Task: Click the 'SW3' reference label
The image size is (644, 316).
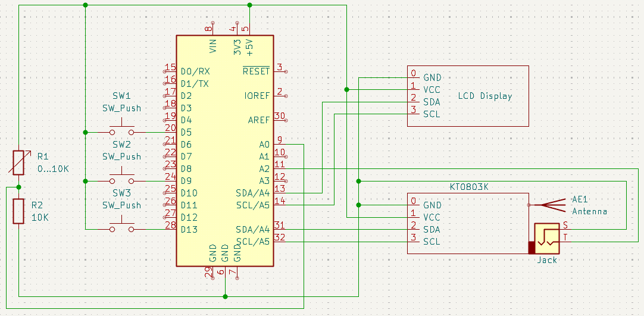Action: click(x=121, y=193)
